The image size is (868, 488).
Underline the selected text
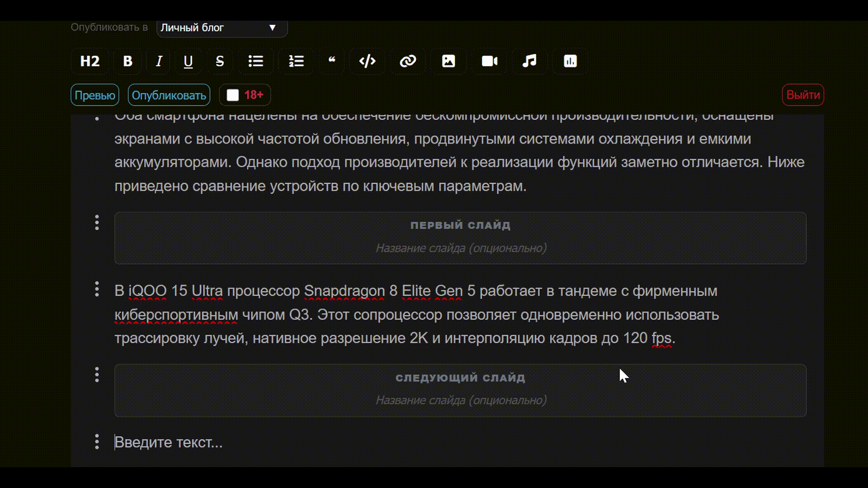pos(188,61)
